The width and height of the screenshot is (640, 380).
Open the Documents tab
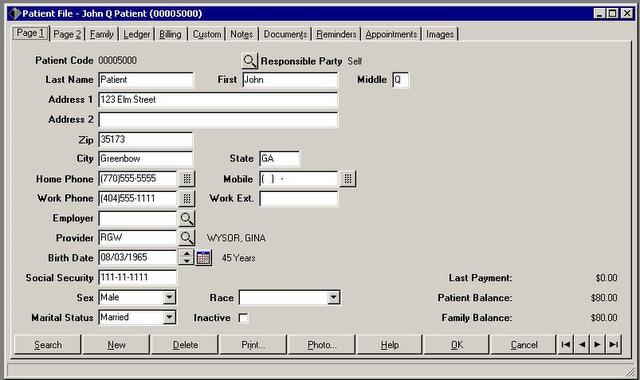coord(285,34)
